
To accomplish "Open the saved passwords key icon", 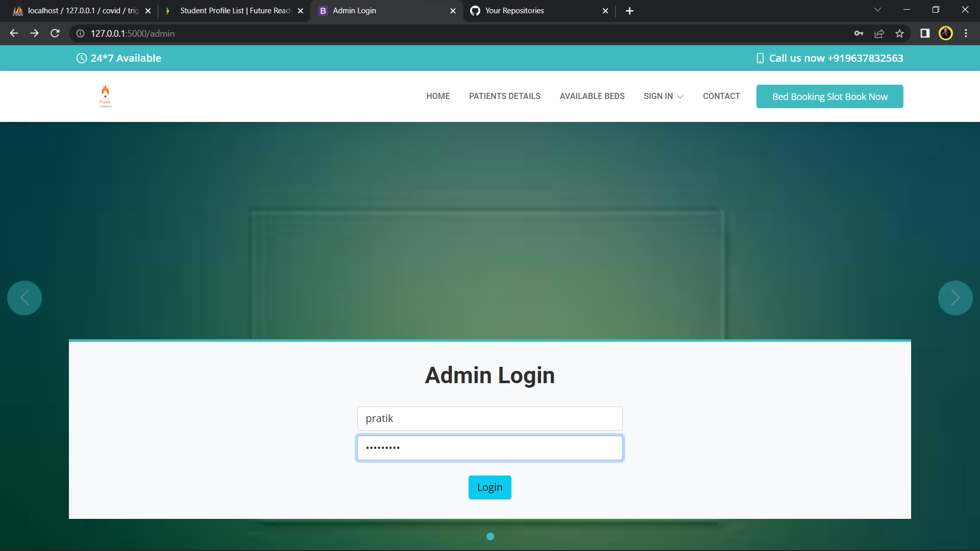I will [859, 33].
